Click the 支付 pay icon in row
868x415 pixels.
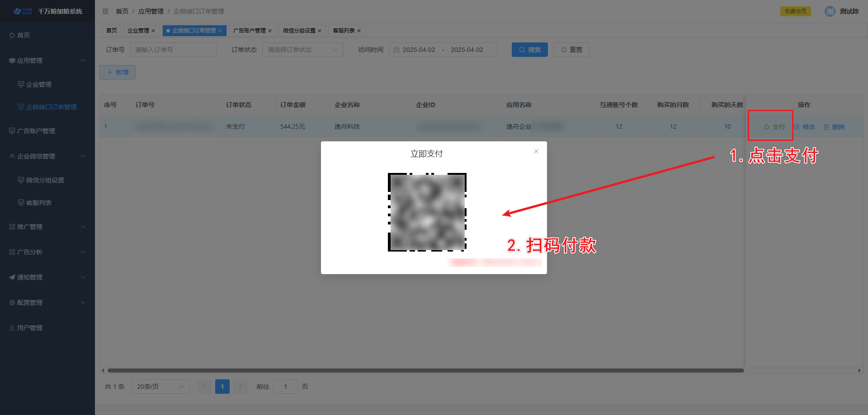[x=767, y=127]
